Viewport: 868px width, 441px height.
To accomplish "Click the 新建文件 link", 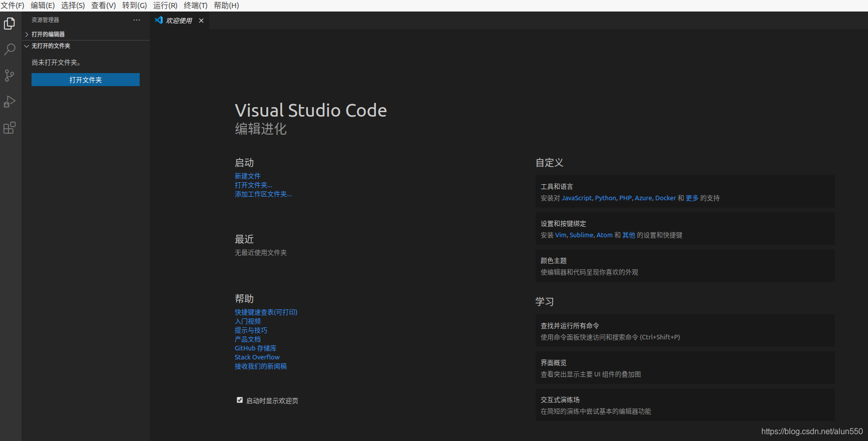I will [x=248, y=176].
